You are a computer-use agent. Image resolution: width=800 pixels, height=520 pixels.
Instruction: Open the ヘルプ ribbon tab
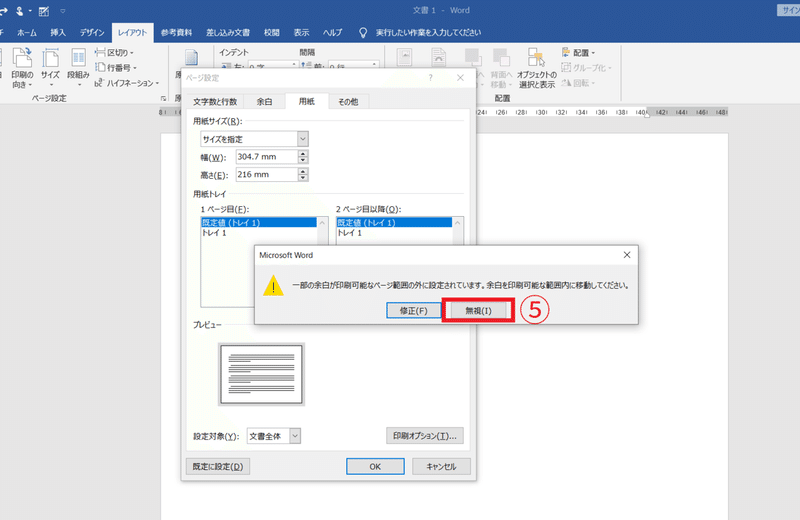click(333, 33)
